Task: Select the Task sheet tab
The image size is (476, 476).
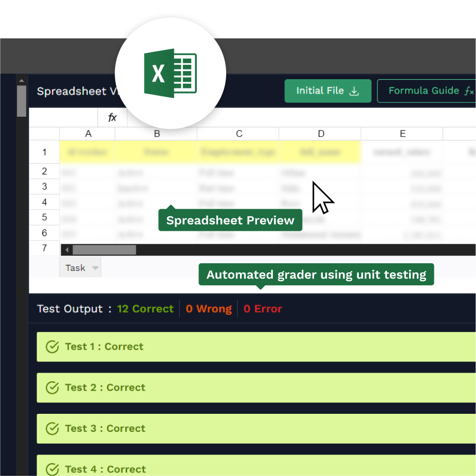Action: pyautogui.click(x=75, y=268)
